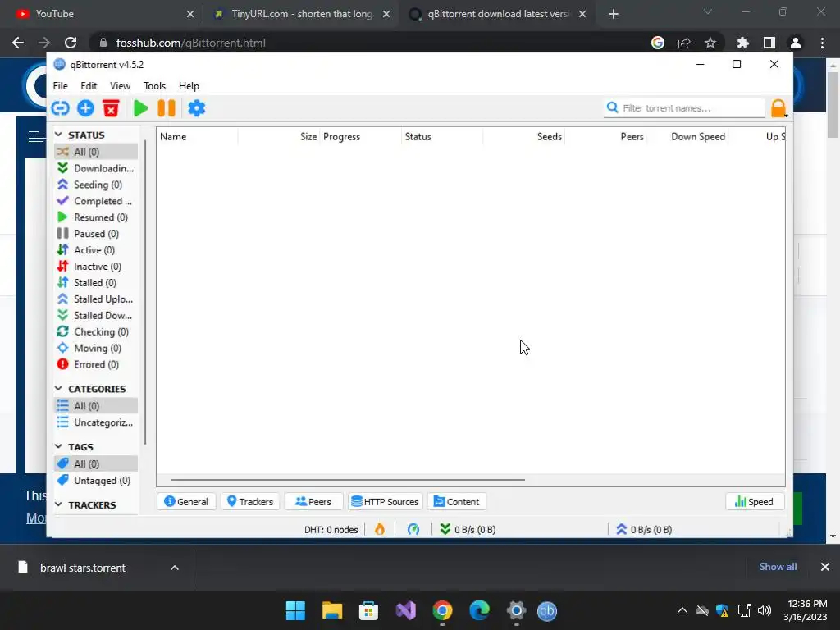Click the orange lock UI icon

click(x=778, y=108)
